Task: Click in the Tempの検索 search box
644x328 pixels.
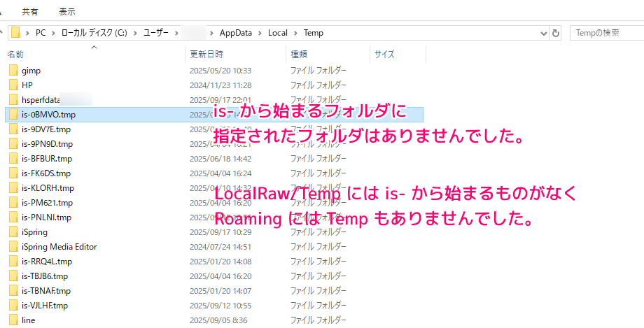Action: coord(607,33)
